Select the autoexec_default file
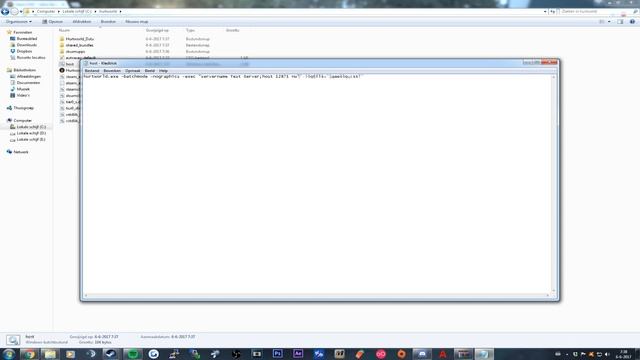The height and width of the screenshot is (360, 640). pos(80,58)
